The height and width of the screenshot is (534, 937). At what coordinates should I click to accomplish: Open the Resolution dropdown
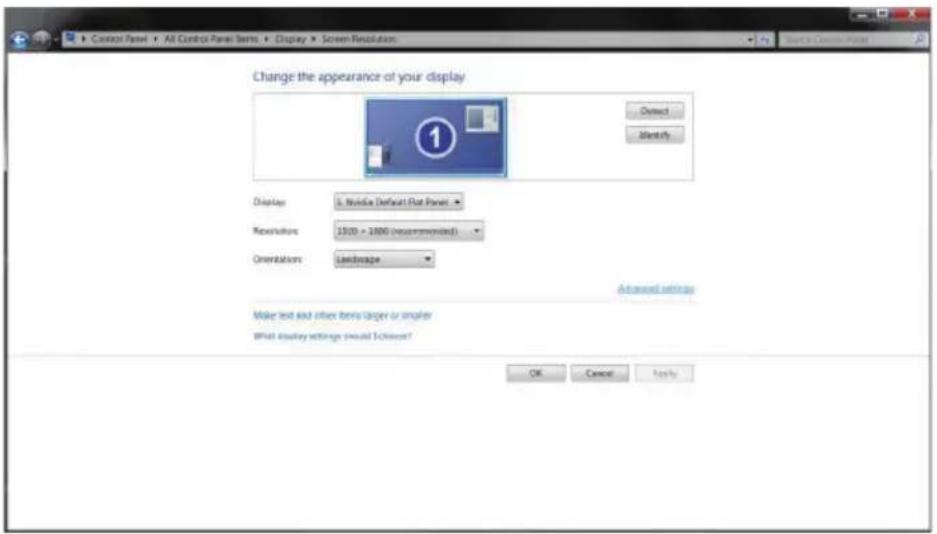pos(409,231)
